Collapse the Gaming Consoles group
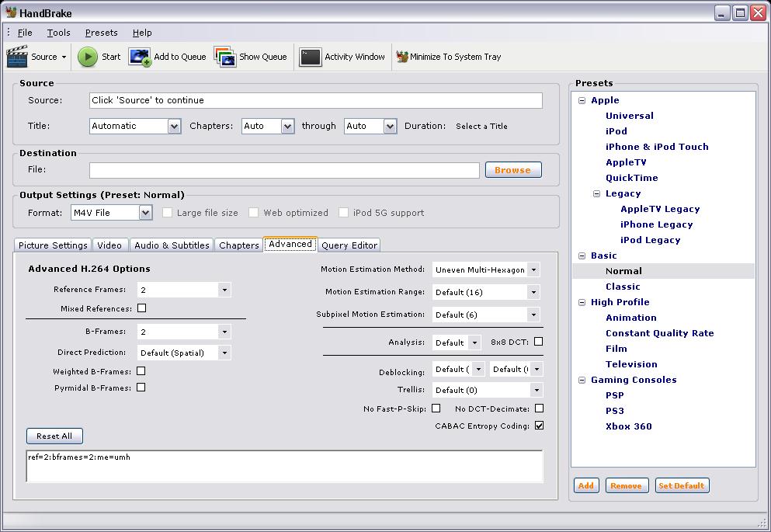771x532 pixels. tap(582, 380)
